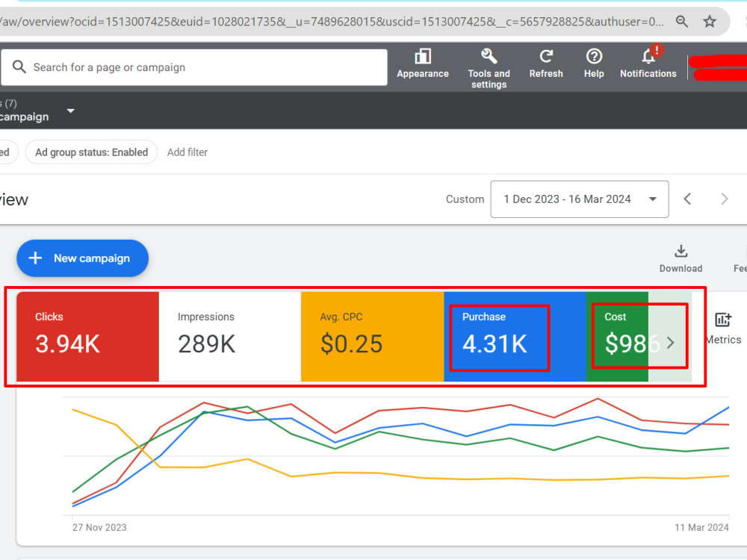
Task: Select the green Cost scorecard
Action: 618,337
